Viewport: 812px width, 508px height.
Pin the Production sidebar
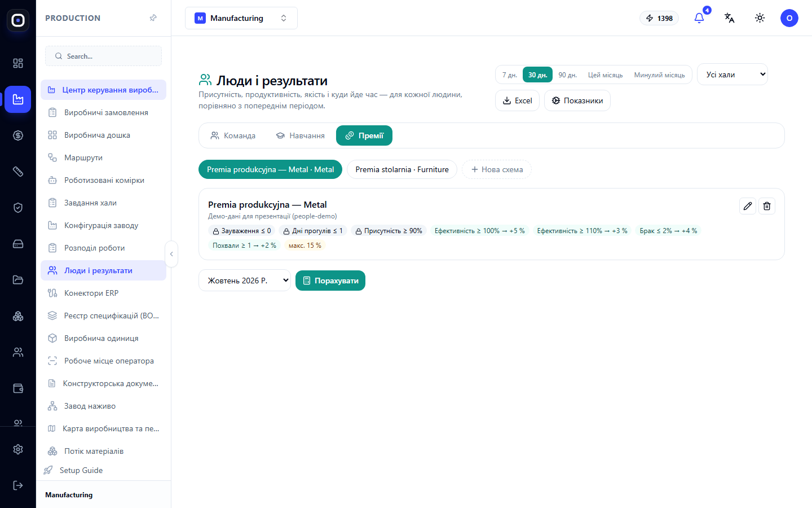[153, 18]
